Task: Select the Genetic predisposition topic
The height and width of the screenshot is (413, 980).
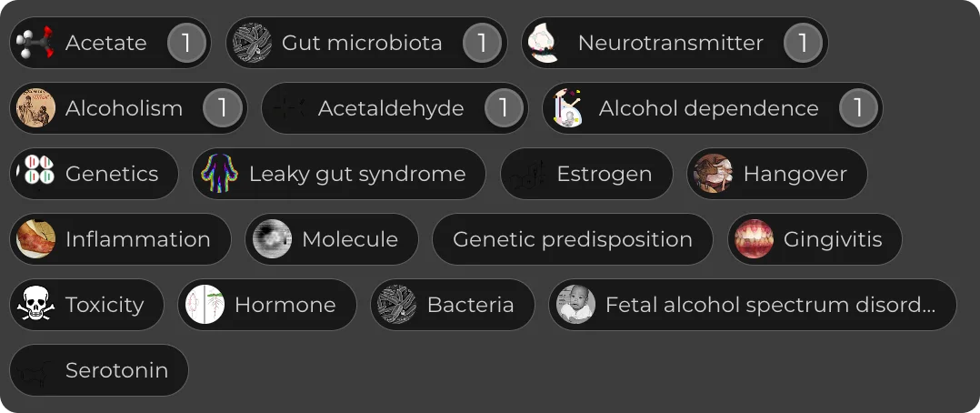Action: point(572,239)
